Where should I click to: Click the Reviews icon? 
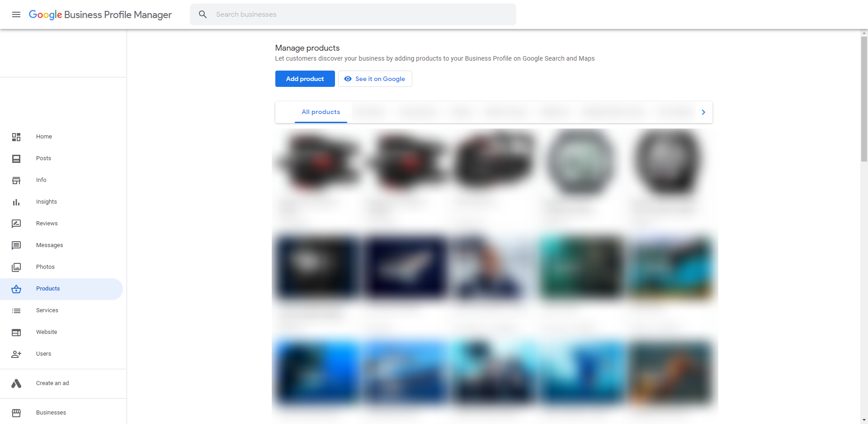coord(16,224)
